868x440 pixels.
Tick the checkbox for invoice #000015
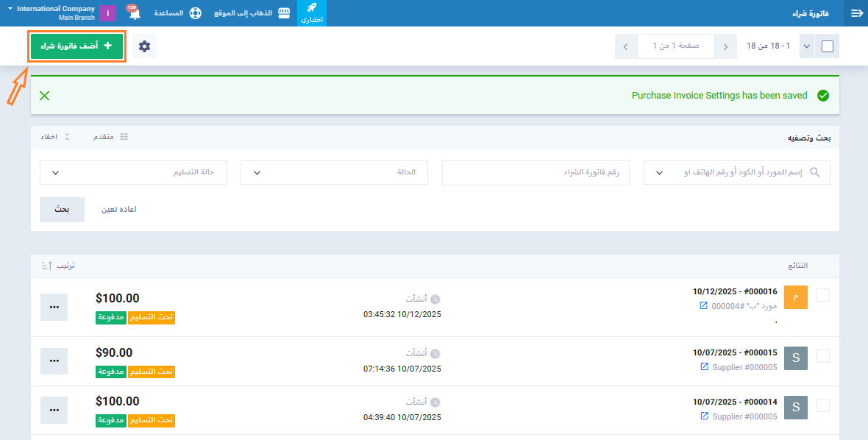[x=823, y=356]
